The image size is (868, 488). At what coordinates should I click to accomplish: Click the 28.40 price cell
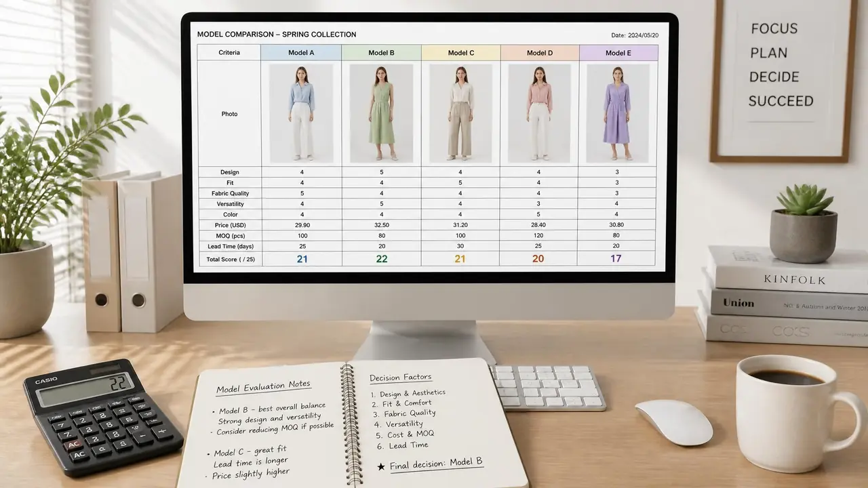point(538,225)
